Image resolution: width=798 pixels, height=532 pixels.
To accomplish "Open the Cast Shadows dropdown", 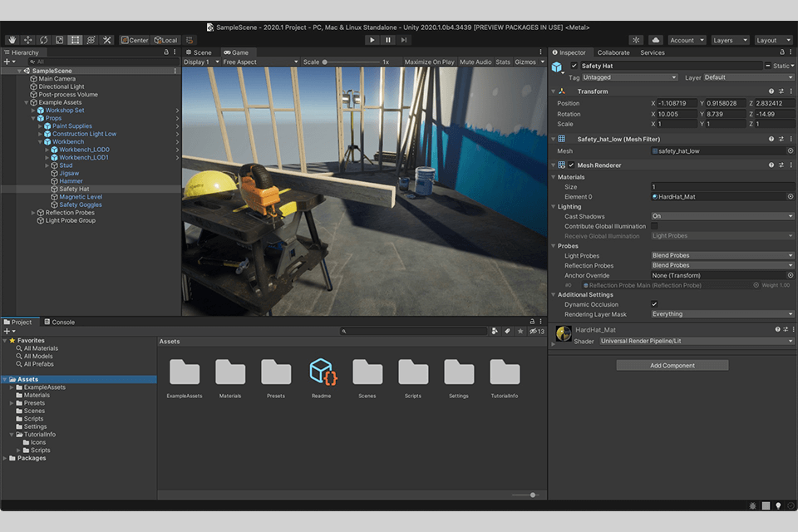I will [722, 216].
